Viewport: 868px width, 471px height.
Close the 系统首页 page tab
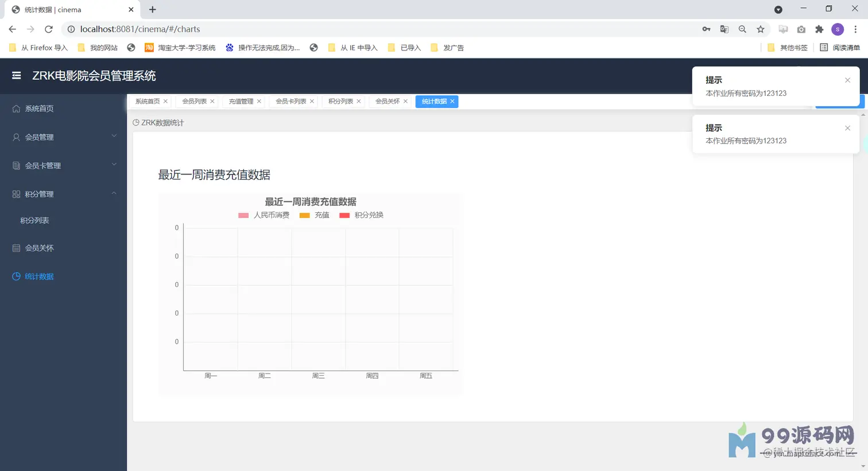tap(165, 102)
